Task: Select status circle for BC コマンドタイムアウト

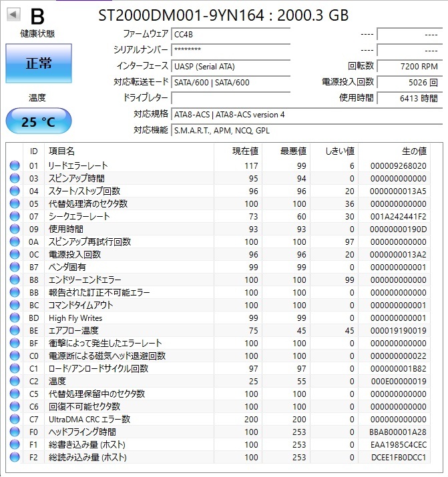Action: click(x=15, y=305)
